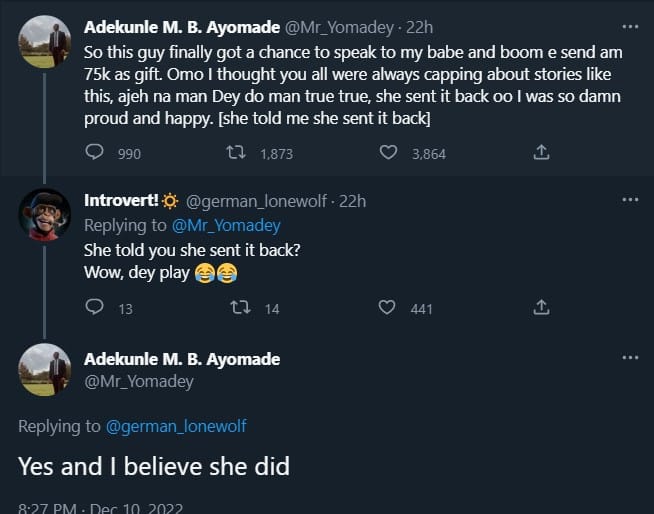The width and height of the screenshot is (654, 514).
Task: Open Adekunle's avatar on the top tweet
Action: pyautogui.click(x=45, y=42)
